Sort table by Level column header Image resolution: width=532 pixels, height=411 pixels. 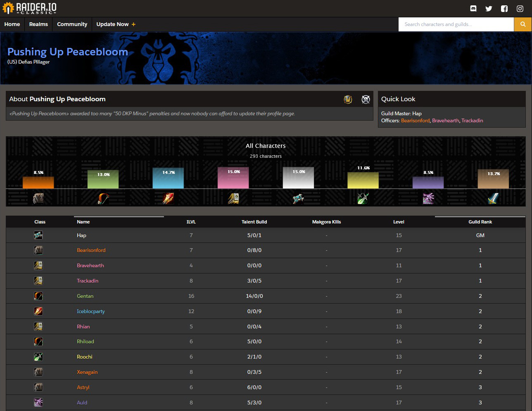(x=399, y=222)
